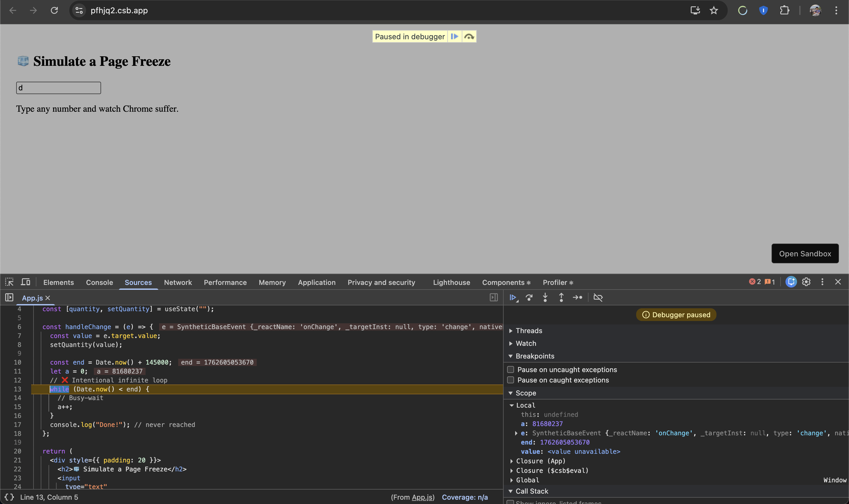This screenshot has height=504, width=849.
Task: Enable Pause on caught exceptions
Action: point(511,380)
